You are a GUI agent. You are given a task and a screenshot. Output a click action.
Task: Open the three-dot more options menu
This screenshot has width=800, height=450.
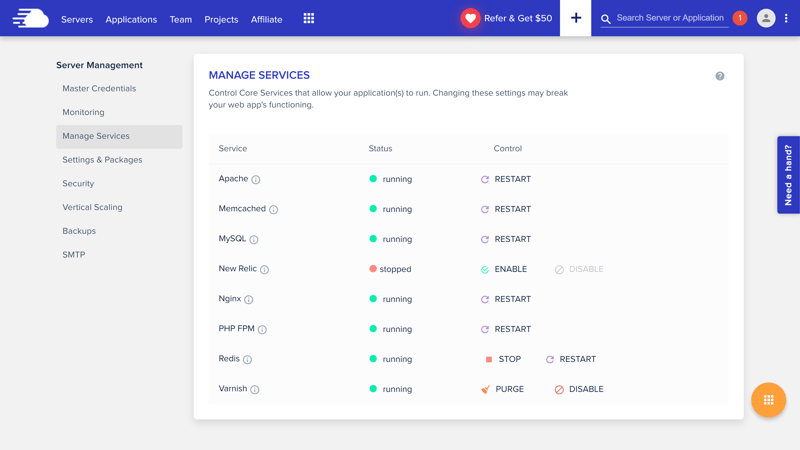tap(786, 18)
